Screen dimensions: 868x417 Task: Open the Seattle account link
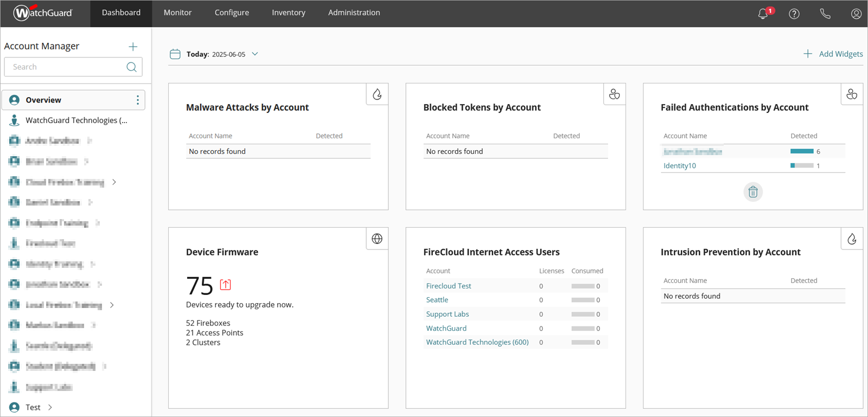(437, 300)
